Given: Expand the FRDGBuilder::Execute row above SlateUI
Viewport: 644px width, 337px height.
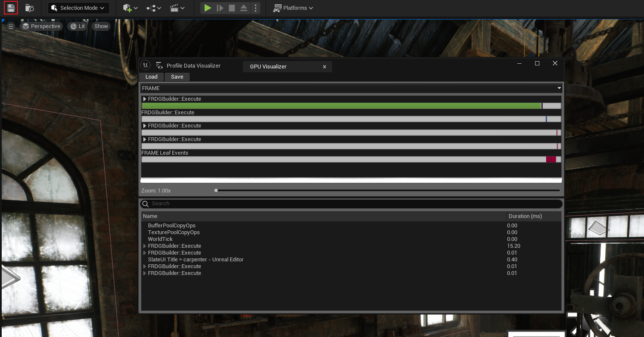Looking at the screenshot, I should [145, 253].
